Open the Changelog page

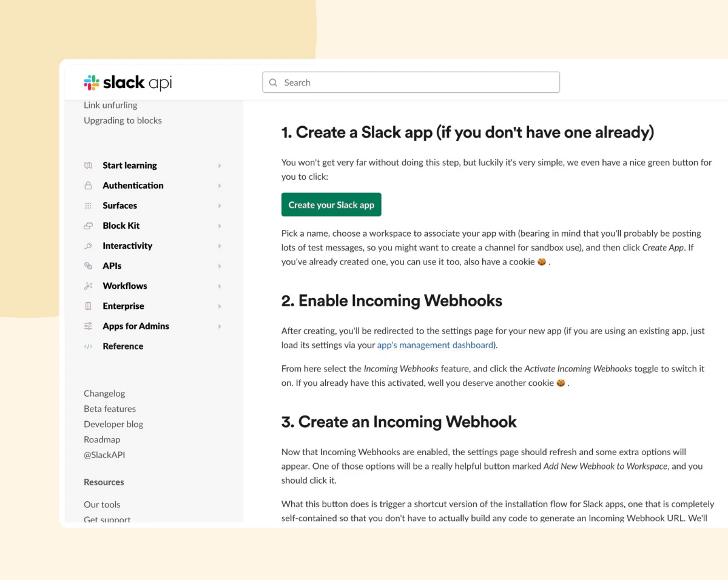coord(104,393)
